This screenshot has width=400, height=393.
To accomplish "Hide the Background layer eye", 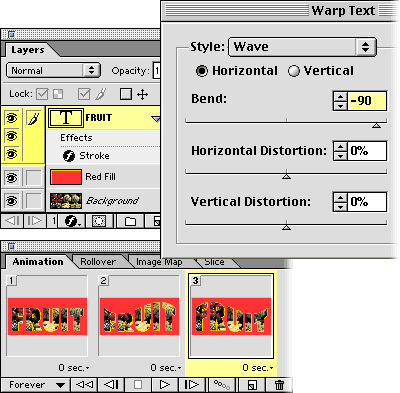I will (12, 201).
